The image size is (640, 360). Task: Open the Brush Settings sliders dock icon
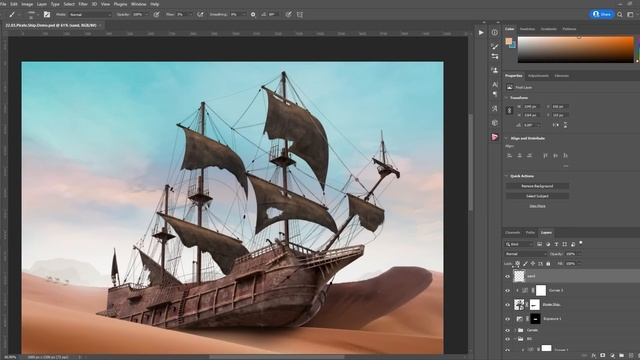click(495, 56)
